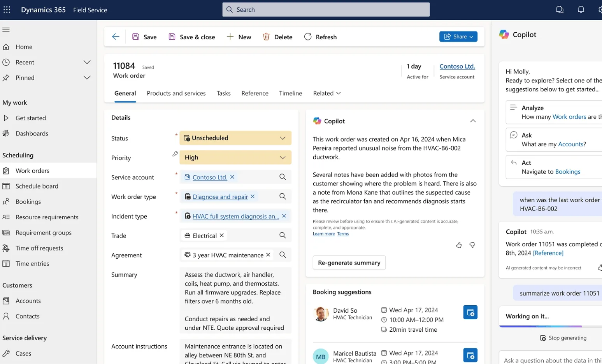Open the chat assistant icon in header
The width and height of the screenshot is (602, 364).
[x=560, y=10]
